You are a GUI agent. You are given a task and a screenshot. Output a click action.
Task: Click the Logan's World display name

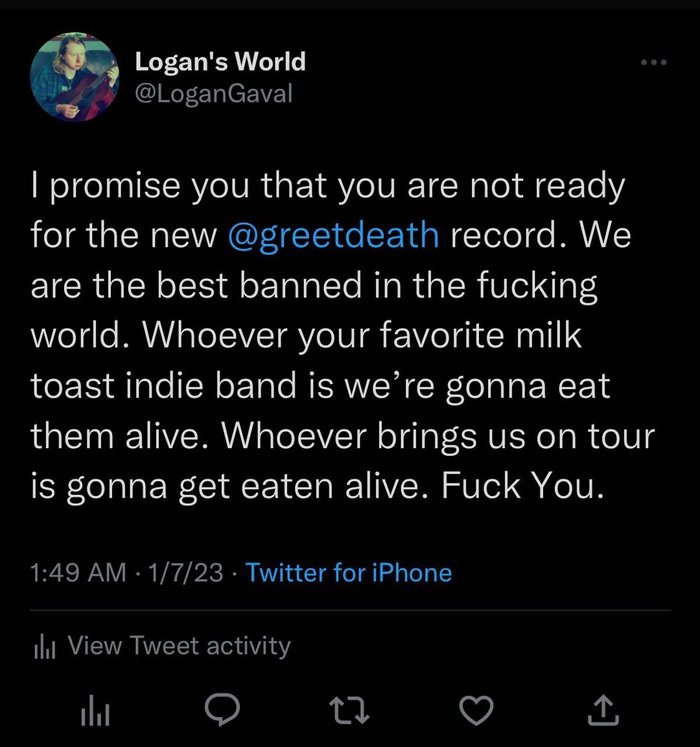(x=220, y=62)
